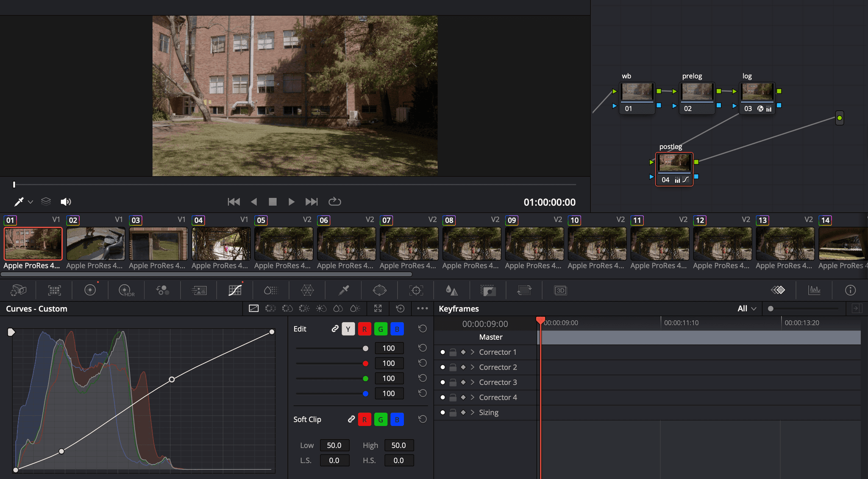Expand the Corrector 1 keyframe track
The image size is (868, 479).
coord(473,352)
